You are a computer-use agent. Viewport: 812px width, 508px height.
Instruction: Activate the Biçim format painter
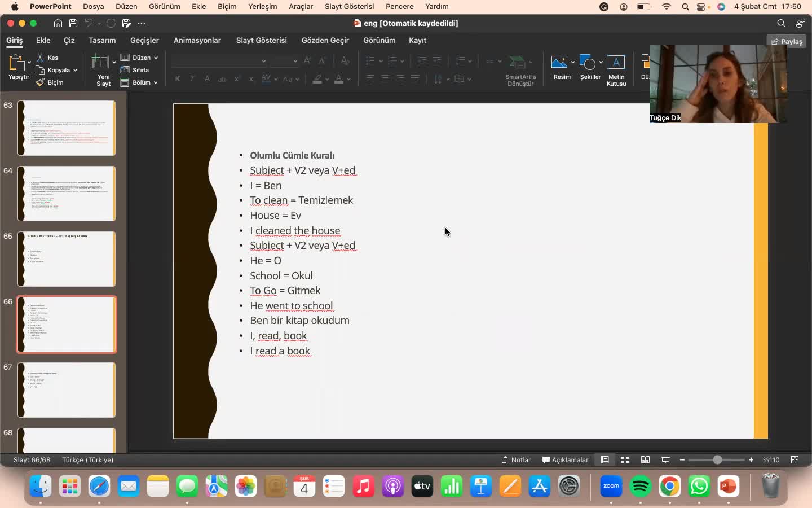(x=50, y=82)
